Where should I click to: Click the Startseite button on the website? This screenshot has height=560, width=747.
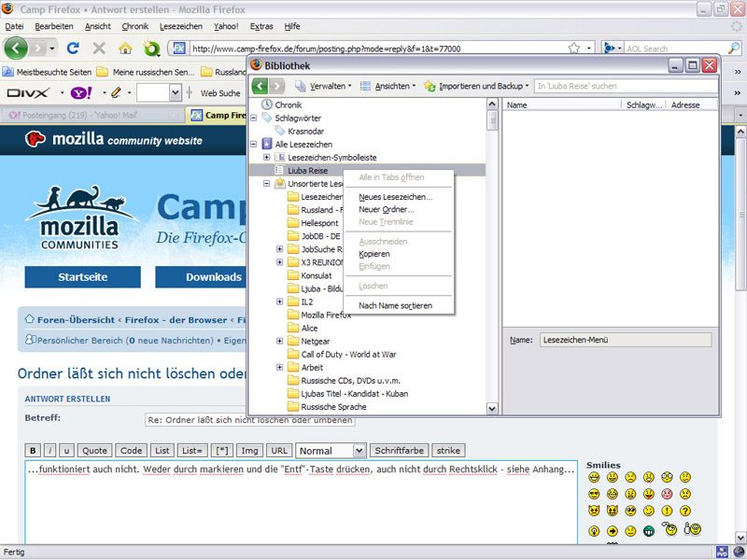point(82,277)
